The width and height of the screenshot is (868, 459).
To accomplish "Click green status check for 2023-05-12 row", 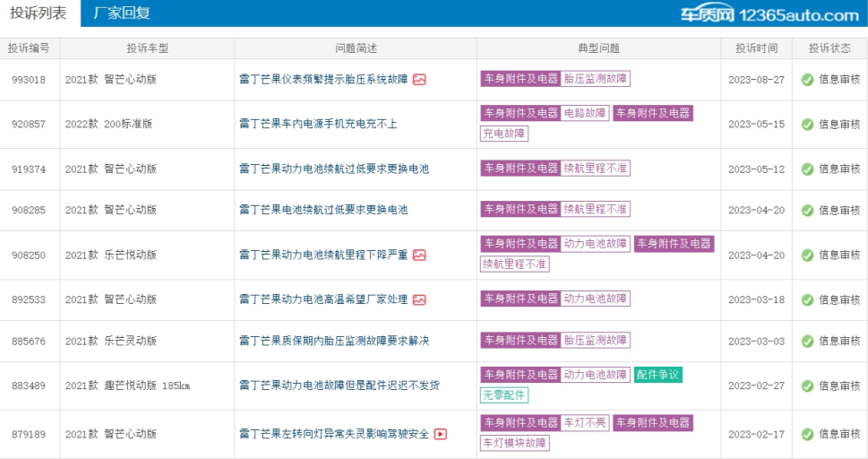I will (808, 169).
